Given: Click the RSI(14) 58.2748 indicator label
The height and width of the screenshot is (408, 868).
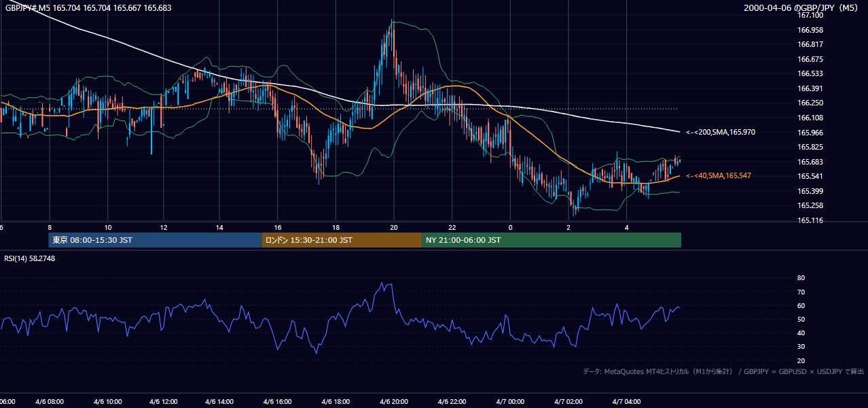Looking at the screenshot, I should coord(29,258).
